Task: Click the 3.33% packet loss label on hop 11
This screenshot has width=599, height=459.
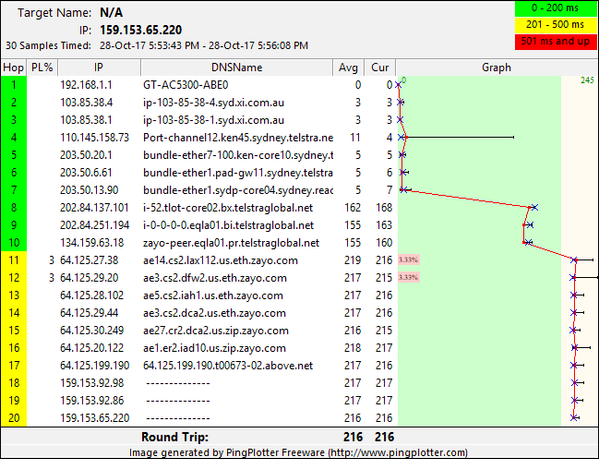Action: [409, 260]
